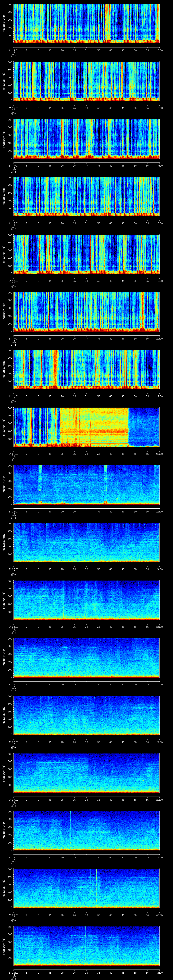The image size is (173, 980).
Task: Click the 10-second tick under the 21:22:00 panel
Action: (x=38, y=511)
